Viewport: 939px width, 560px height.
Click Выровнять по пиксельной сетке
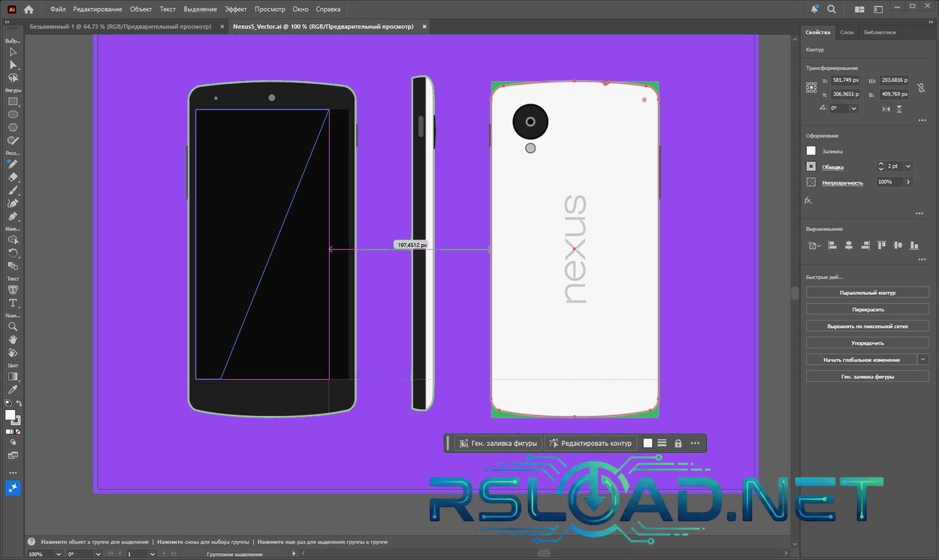(x=867, y=326)
